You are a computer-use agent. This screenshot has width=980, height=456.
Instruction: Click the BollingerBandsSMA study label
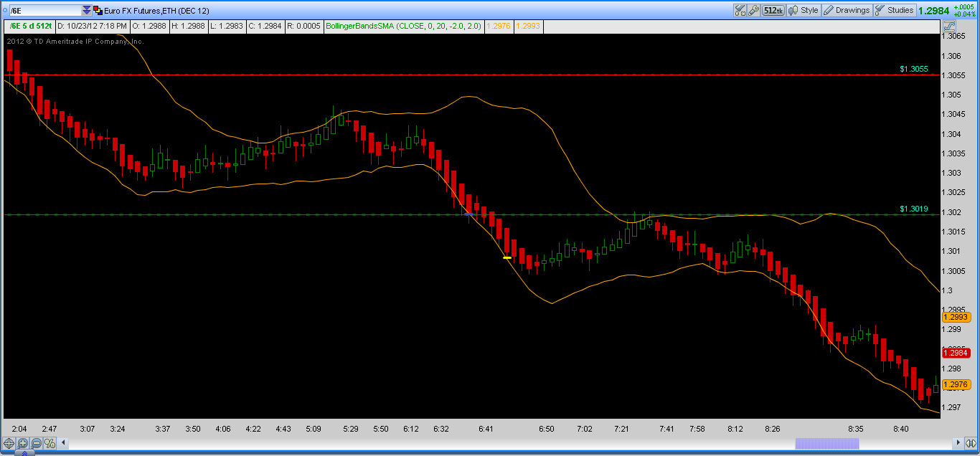click(404, 26)
